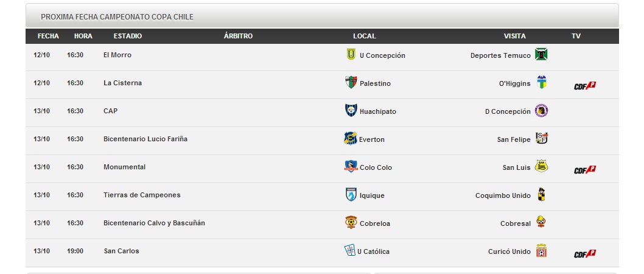
Task: Click the Colo Colo badge
Action: point(351,166)
